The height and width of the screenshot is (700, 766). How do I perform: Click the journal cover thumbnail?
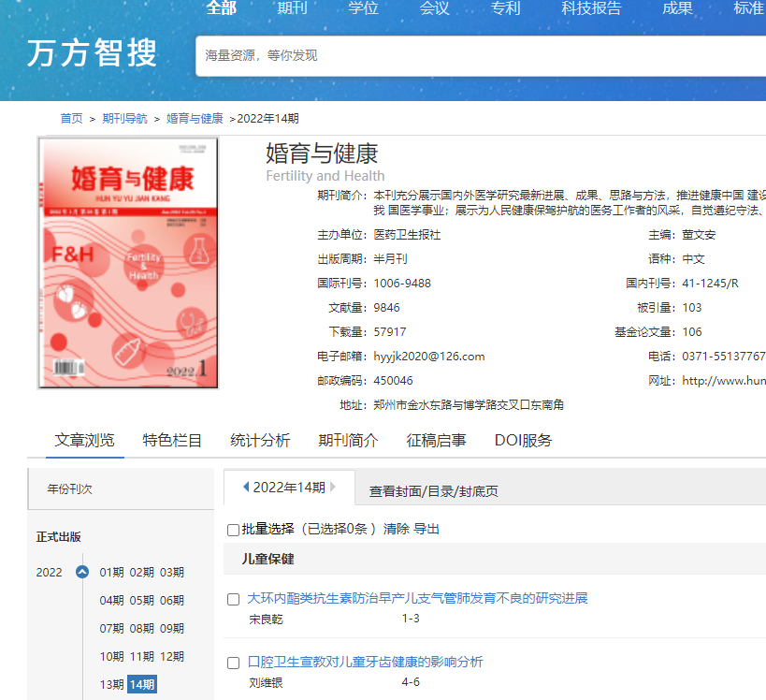click(128, 263)
